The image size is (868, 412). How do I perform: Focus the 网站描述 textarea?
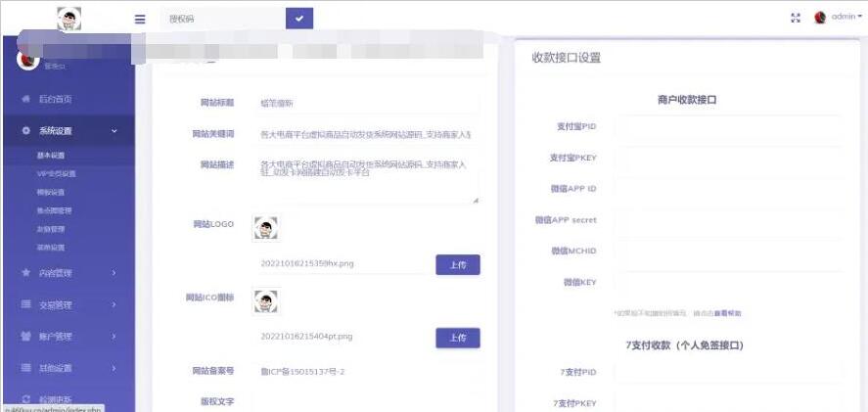(366, 179)
